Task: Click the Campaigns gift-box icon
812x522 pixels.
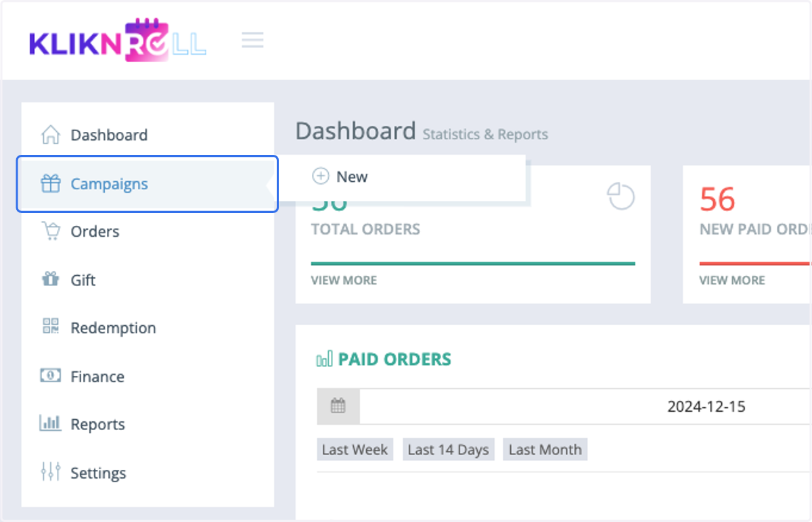Action: pos(51,183)
